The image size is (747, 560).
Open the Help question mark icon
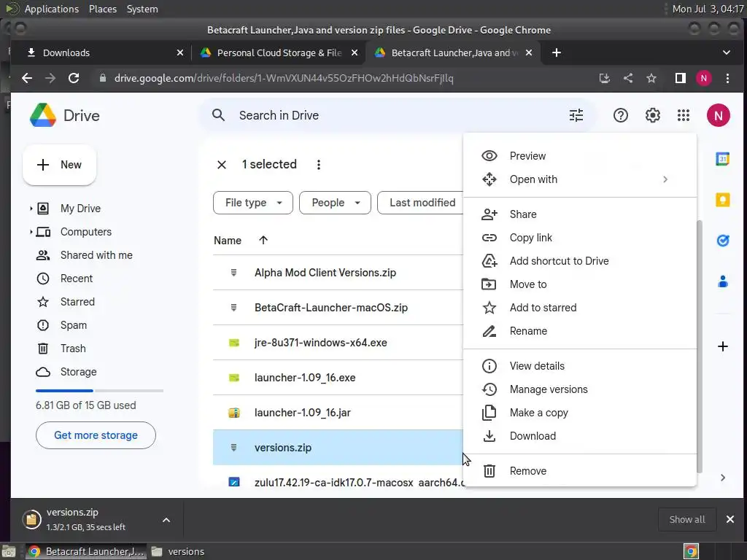click(x=620, y=115)
